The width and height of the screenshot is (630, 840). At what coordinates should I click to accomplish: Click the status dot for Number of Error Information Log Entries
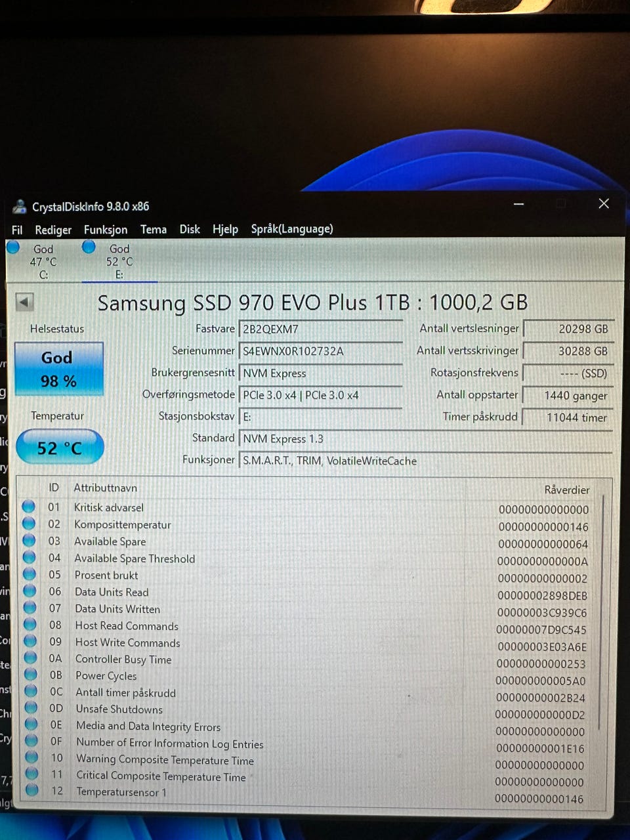click(31, 740)
